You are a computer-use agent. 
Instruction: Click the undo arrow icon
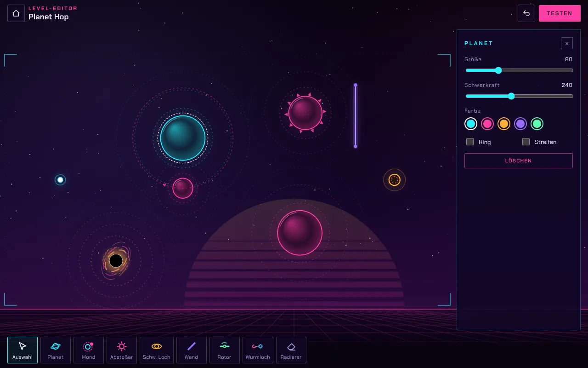coord(526,13)
